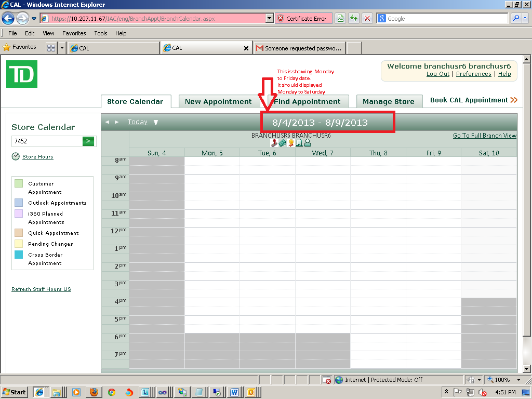Click Go To Full Branch View link
This screenshot has height=399, width=532.
pos(485,136)
